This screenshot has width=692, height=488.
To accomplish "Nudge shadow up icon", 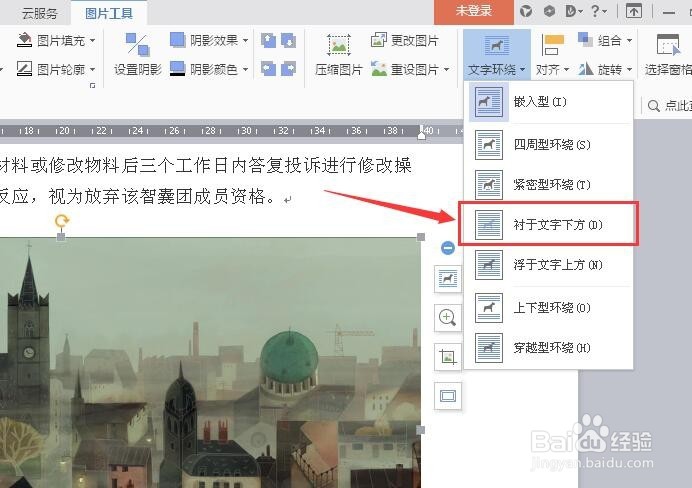I will click(268, 41).
